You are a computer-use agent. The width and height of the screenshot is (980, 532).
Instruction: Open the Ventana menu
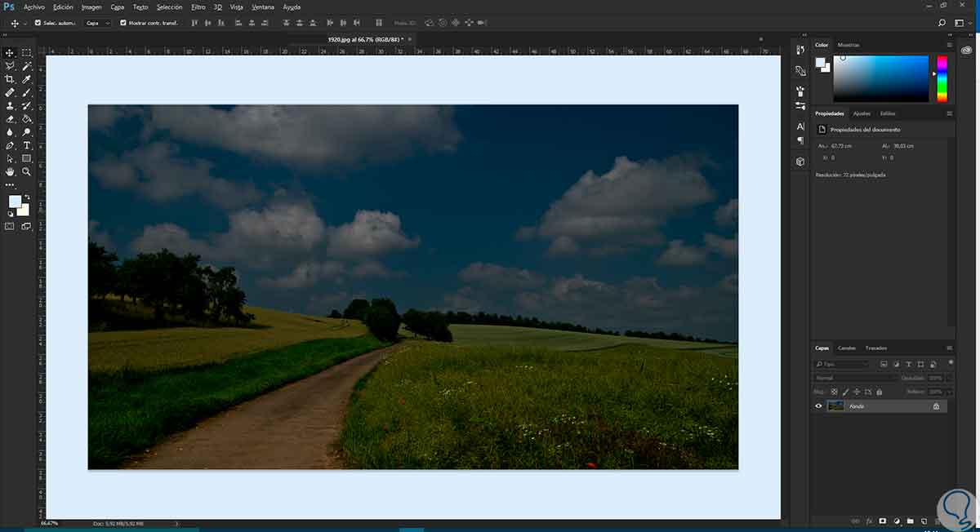(263, 7)
